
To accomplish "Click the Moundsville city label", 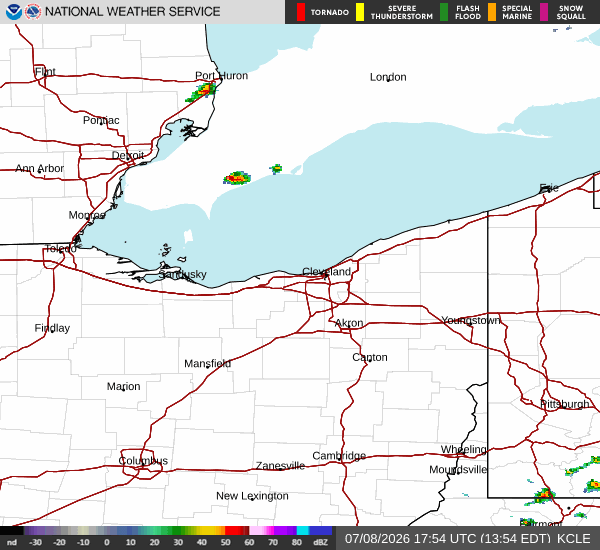I will (x=458, y=469).
